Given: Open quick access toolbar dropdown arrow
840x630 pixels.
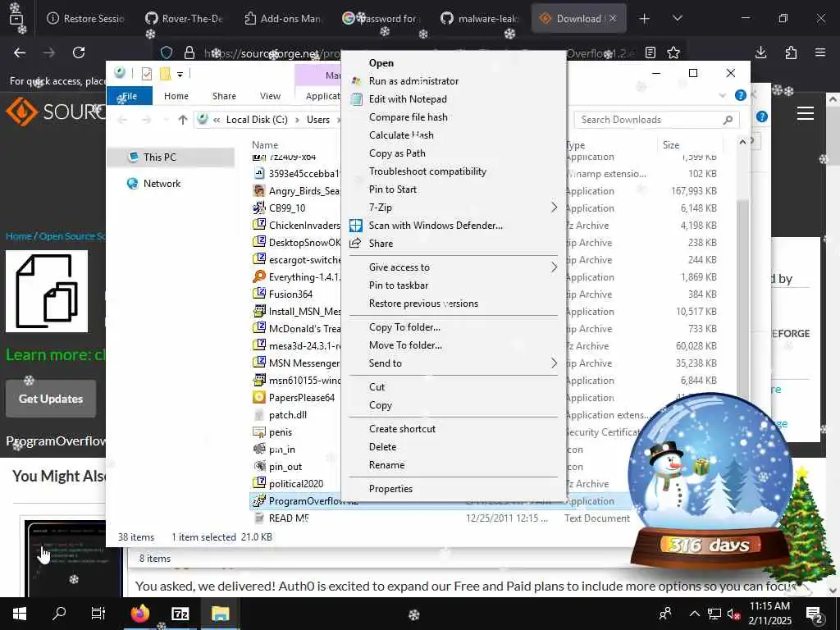Looking at the screenshot, I should 180,74.
